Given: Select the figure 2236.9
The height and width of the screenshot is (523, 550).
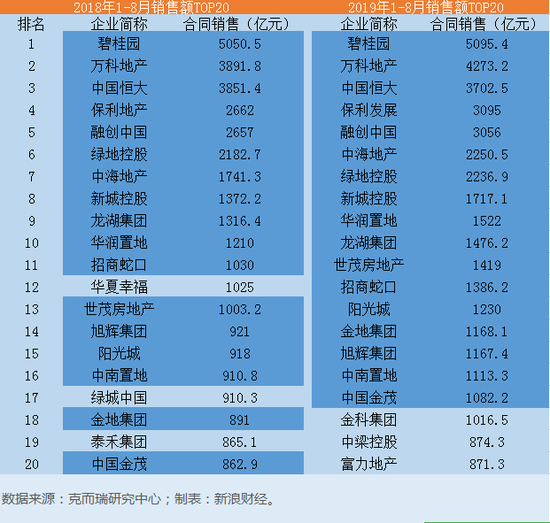Looking at the screenshot, I should point(487,177).
